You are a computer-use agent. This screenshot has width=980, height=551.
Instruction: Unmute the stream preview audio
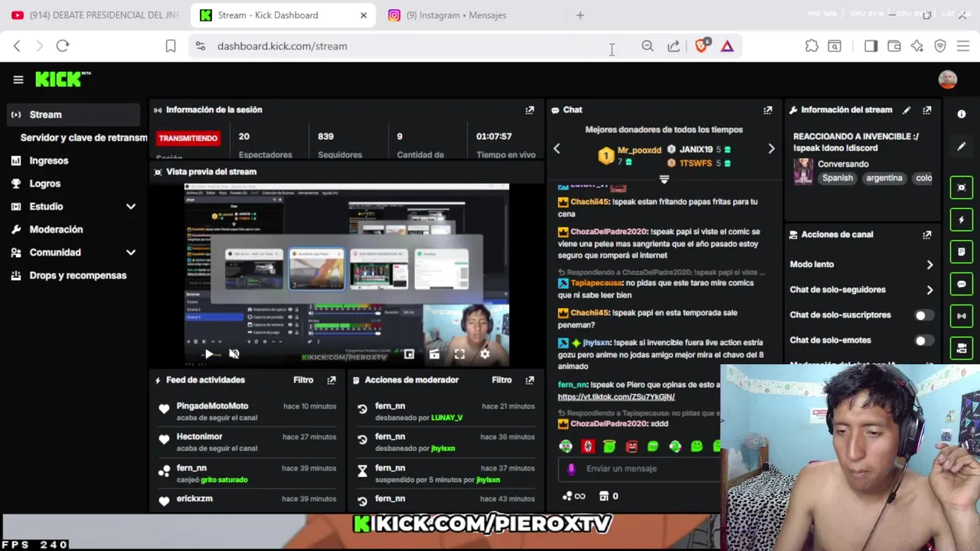(x=234, y=354)
